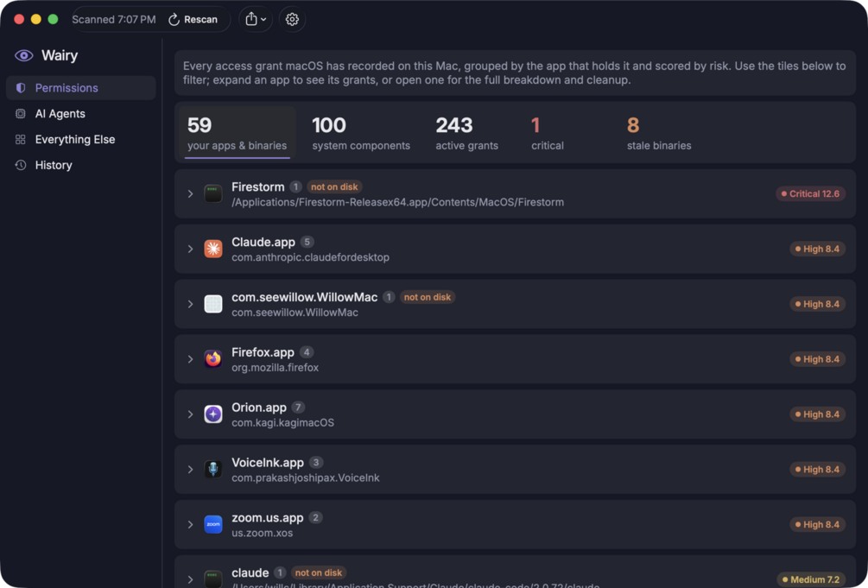Filter by 243 active grants tile
This screenshot has width=868, height=588.
click(466, 133)
